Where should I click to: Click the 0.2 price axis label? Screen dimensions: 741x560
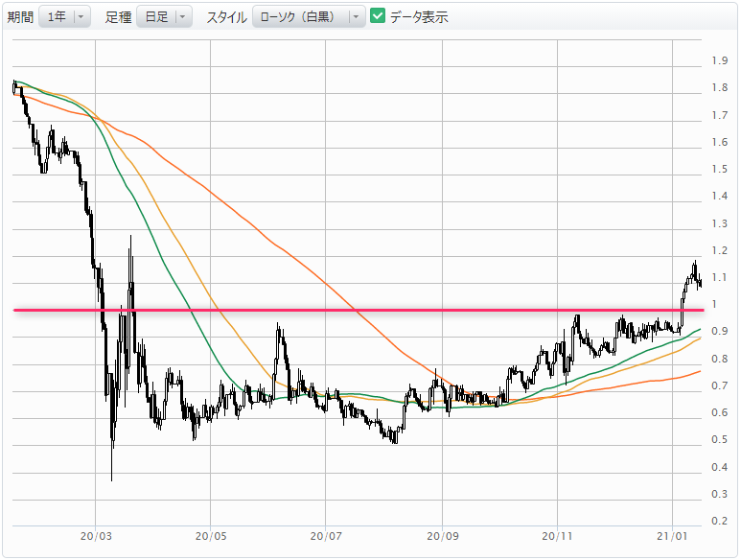(719, 521)
